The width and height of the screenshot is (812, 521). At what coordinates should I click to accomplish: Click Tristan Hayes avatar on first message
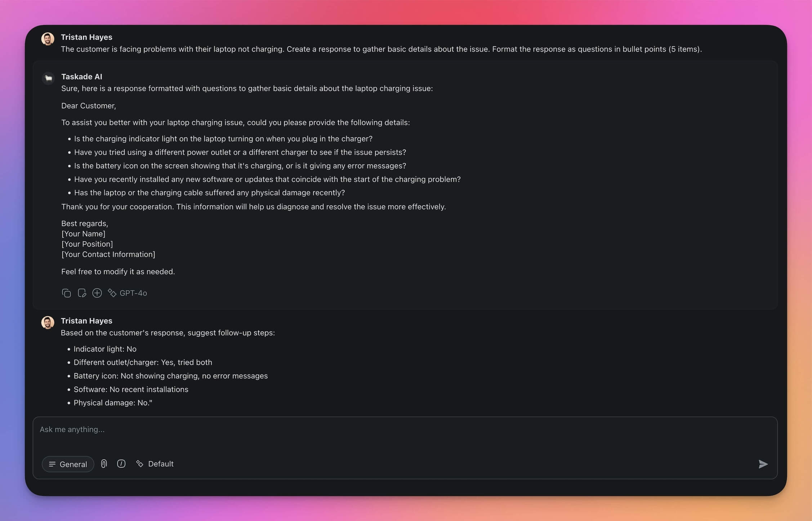click(x=48, y=39)
